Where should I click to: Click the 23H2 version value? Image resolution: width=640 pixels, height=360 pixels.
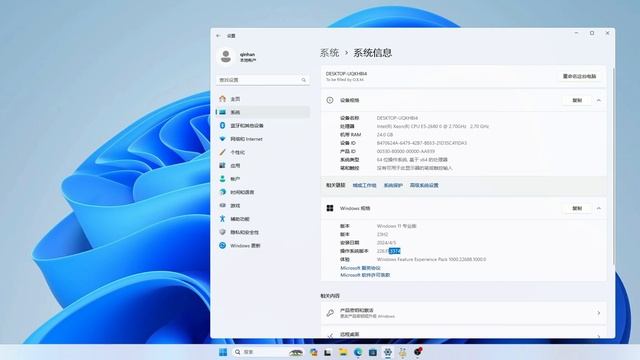coord(382,234)
